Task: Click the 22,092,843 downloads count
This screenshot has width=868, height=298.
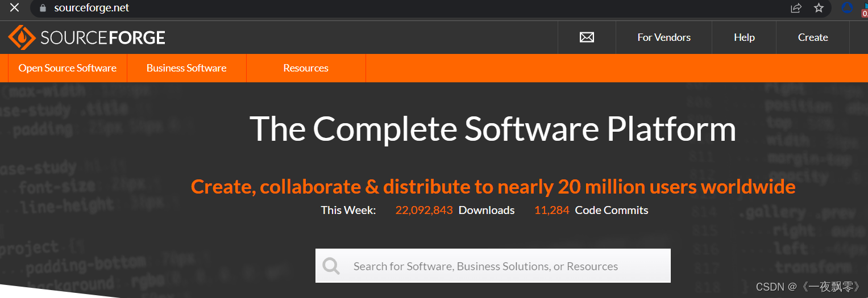Action: pyautogui.click(x=424, y=210)
